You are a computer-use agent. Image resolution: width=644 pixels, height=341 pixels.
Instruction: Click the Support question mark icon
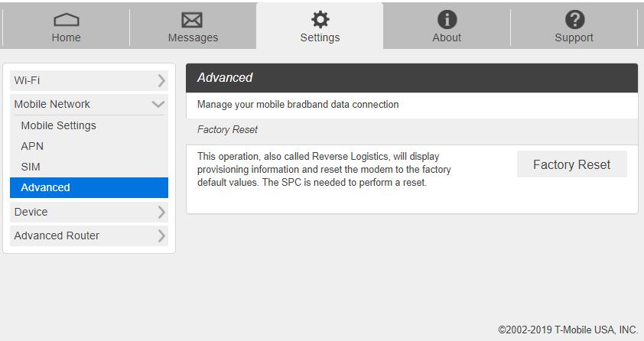tap(574, 19)
